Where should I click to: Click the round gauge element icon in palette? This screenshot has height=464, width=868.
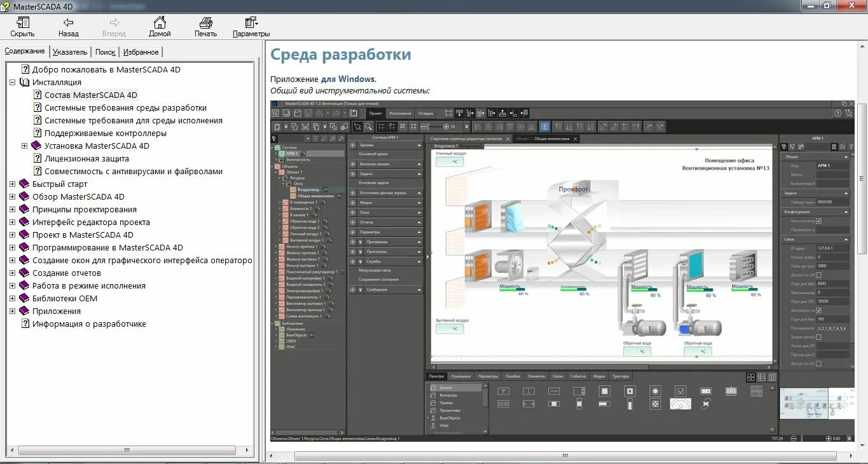[680, 404]
